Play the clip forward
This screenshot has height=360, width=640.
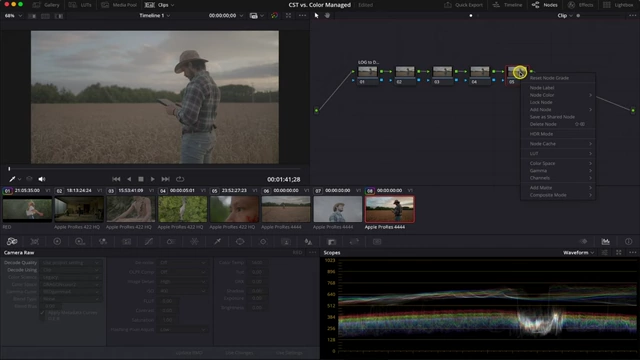click(153, 179)
